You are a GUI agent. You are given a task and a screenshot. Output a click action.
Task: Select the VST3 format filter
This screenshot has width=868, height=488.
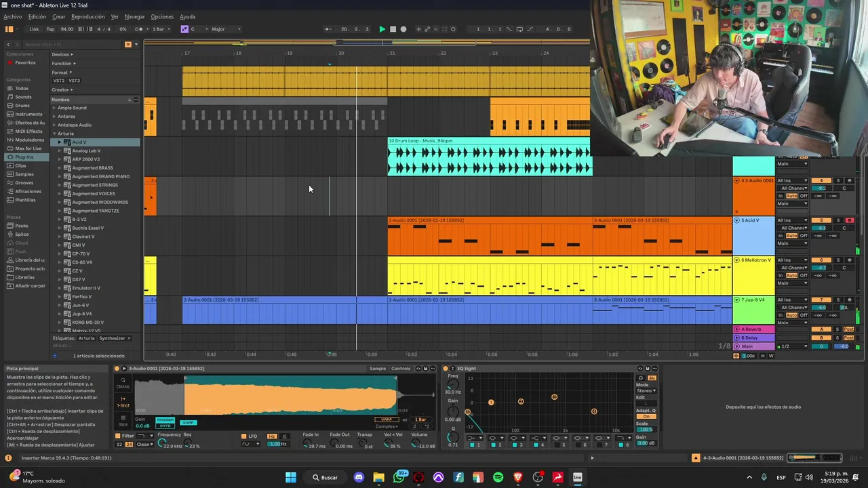[x=74, y=81]
